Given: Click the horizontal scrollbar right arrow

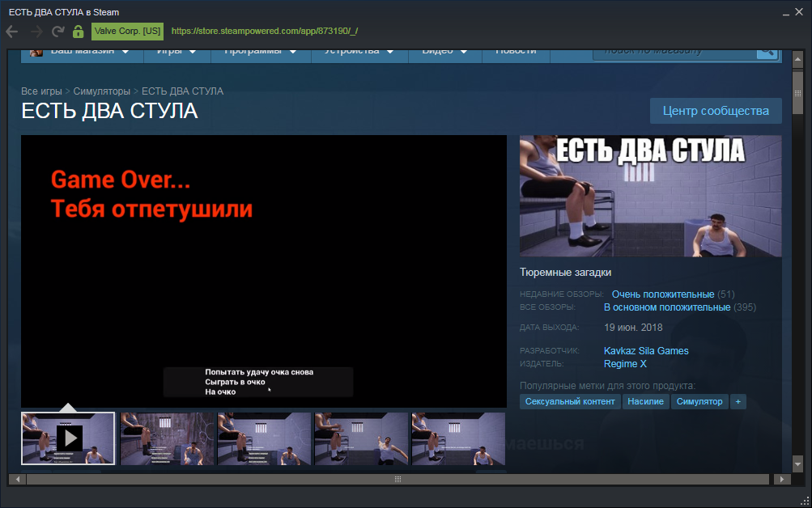Looking at the screenshot, I should [782, 480].
